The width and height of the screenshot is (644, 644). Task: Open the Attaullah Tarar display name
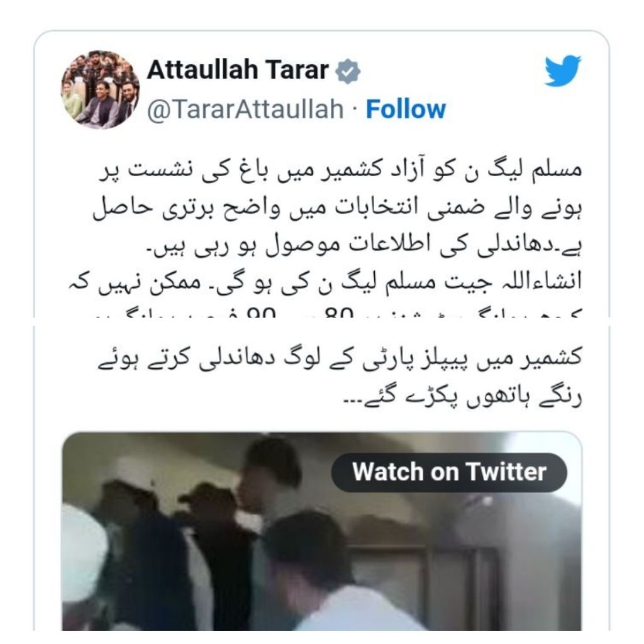(x=238, y=70)
